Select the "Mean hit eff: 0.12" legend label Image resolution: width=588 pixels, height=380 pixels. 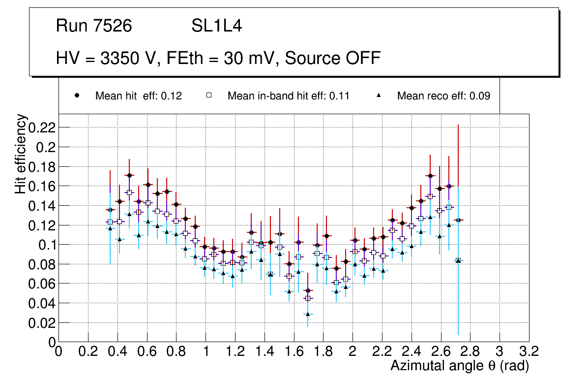pos(139,96)
